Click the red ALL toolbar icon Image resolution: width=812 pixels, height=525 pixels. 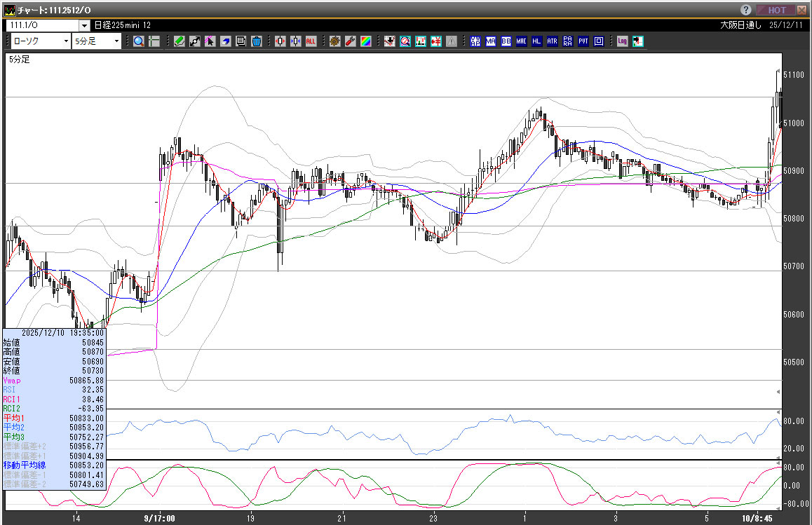[x=311, y=41]
